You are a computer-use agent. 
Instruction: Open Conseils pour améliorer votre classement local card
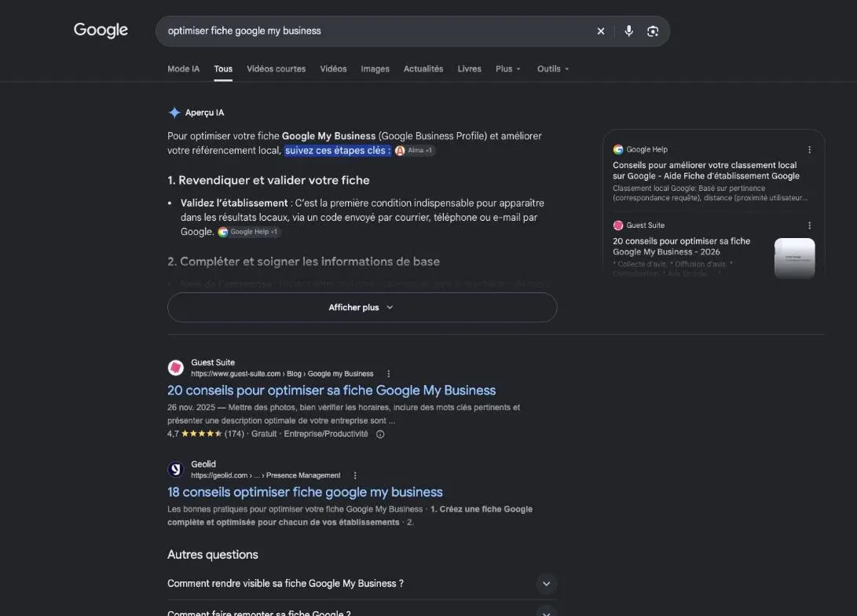pos(706,170)
